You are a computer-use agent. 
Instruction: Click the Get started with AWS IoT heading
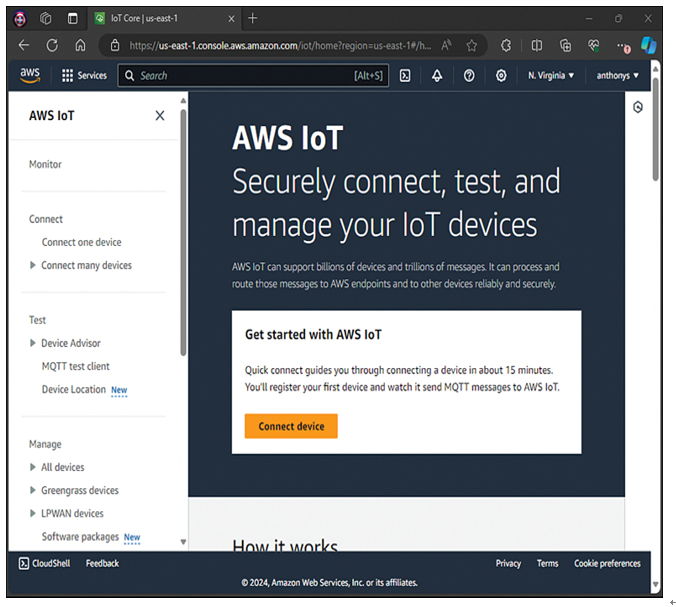(x=313, y=335)
